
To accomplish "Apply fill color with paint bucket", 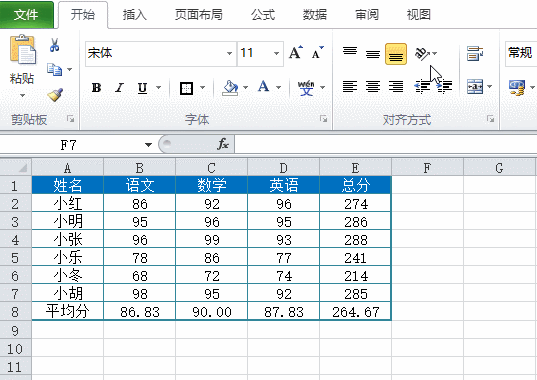I will click(230, 88).
